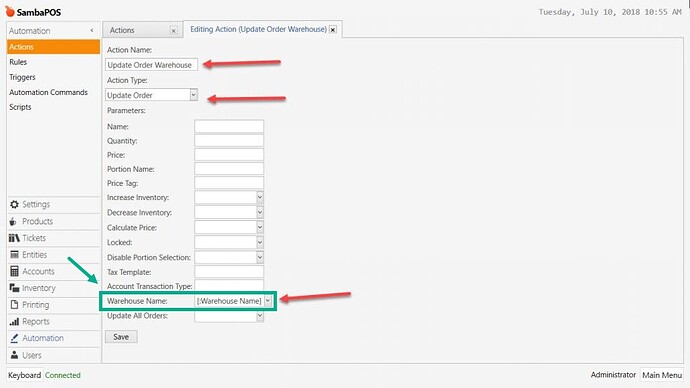The height and width of the screenshot is (388, 690).
Task: Close the Editing Action tab
Action: pyautogui.click(x=333, y=29)
